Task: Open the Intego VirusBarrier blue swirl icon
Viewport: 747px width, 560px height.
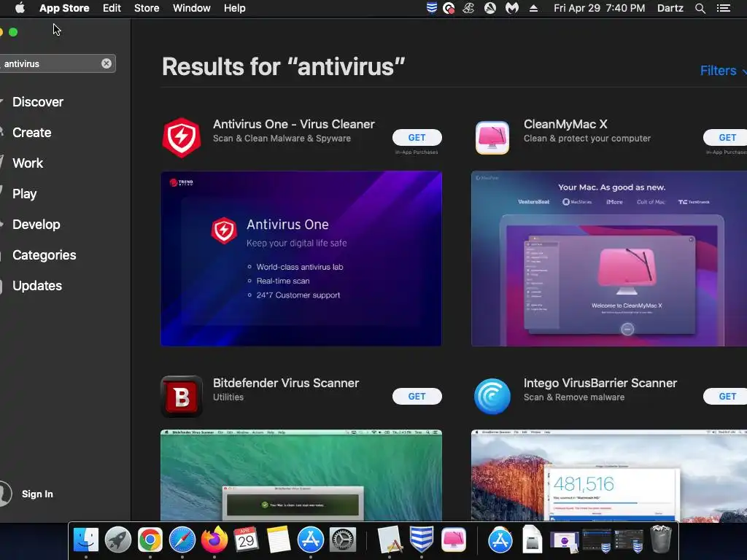Action: (492, 396)
